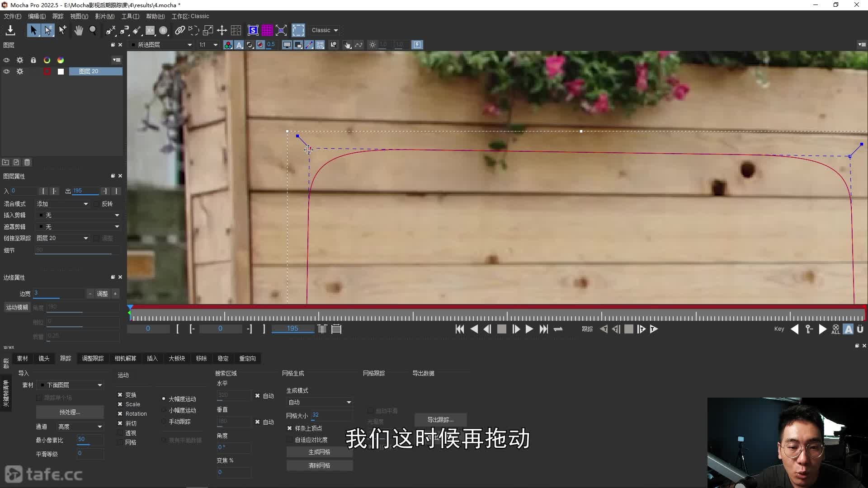The width and height of the screenshot is (868, 488).
Task: Open the 文件 menu
Action: tap(12, 16)
